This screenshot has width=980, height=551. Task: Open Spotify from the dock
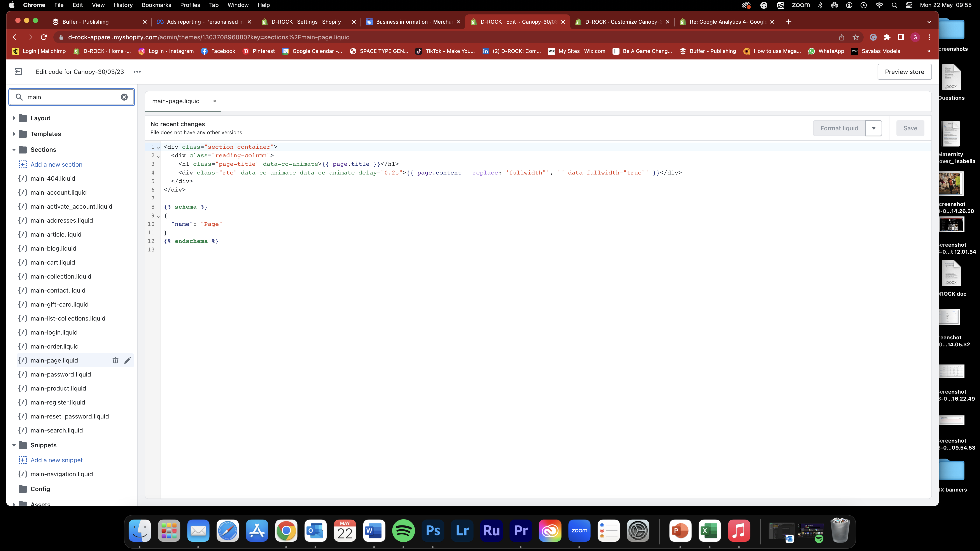click(x=403, y=530)
